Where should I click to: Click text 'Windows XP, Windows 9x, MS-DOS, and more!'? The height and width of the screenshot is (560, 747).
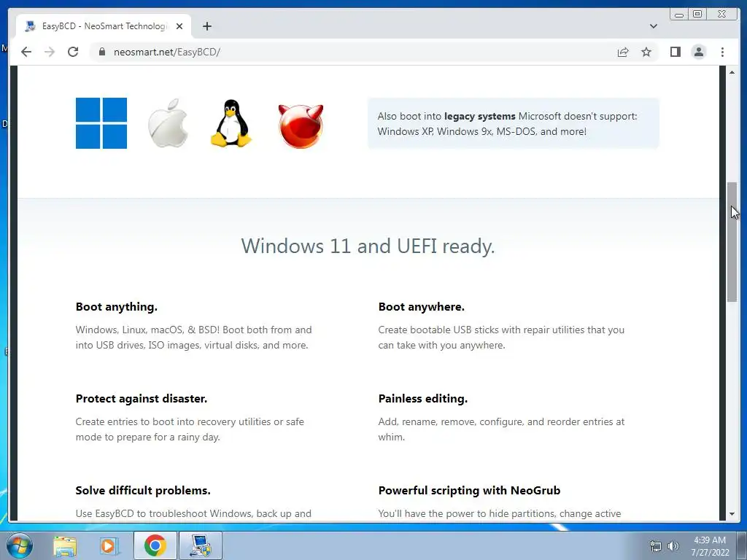tap(482, 131)
